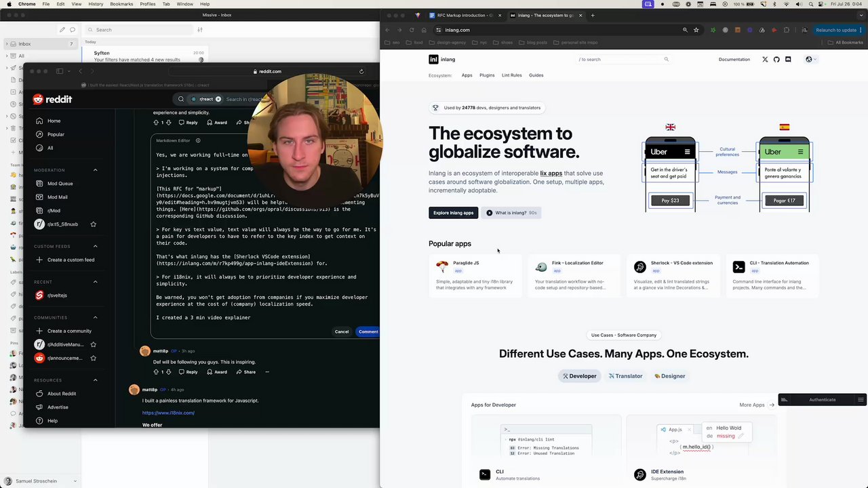Upvote the comment above the Markdown Editor
Screen dimensions: 868x488
[156, 123]
